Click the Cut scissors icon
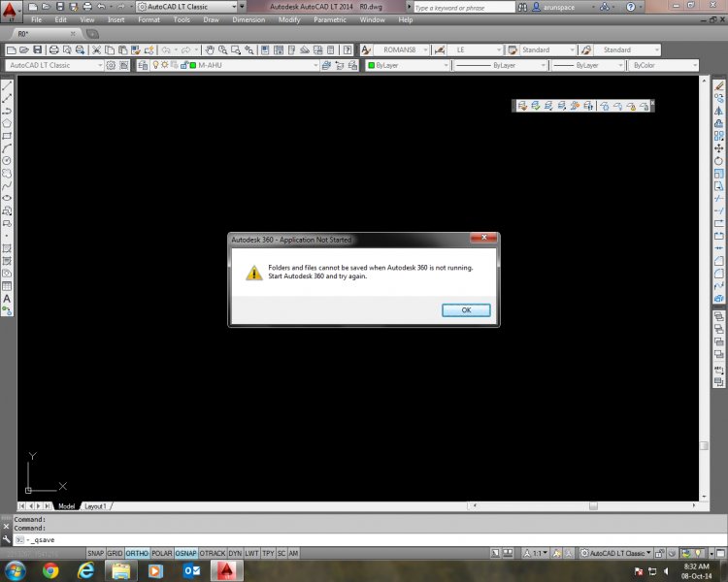Viewport: 728px width, 582px height. tap(96, 49)
